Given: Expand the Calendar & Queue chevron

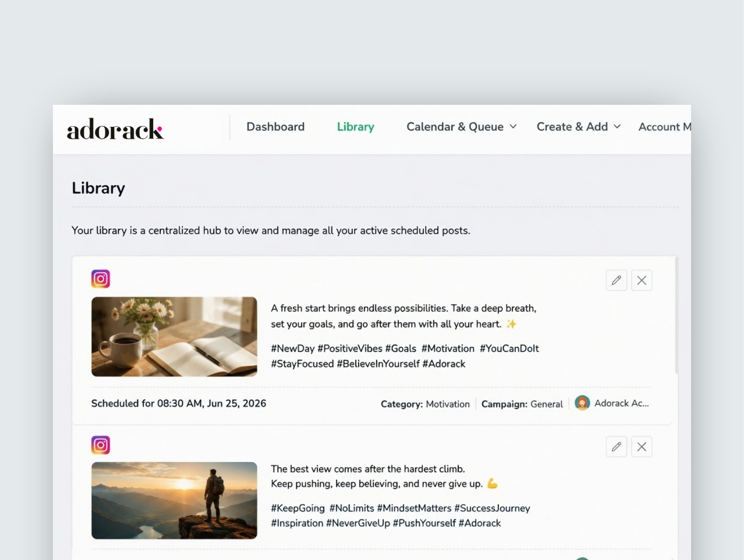Looking at the screenshot, I should pos(513,127).
